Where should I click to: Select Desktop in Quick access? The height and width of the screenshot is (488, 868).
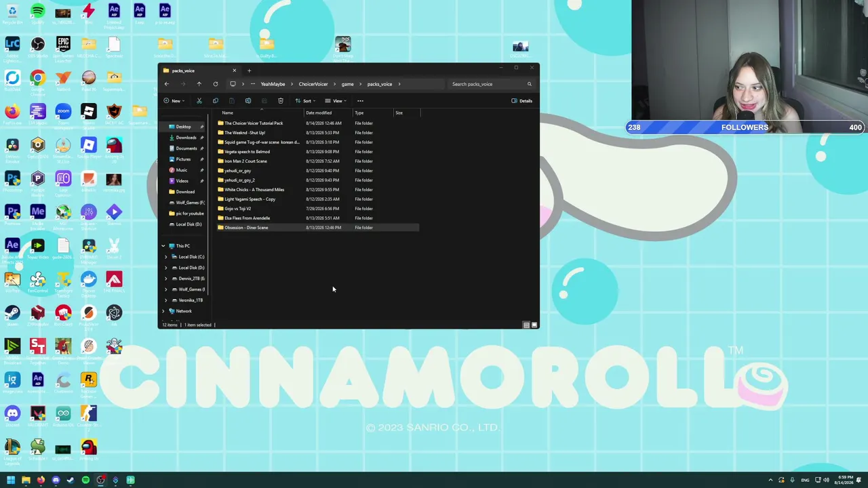click(x=183, y=127)
